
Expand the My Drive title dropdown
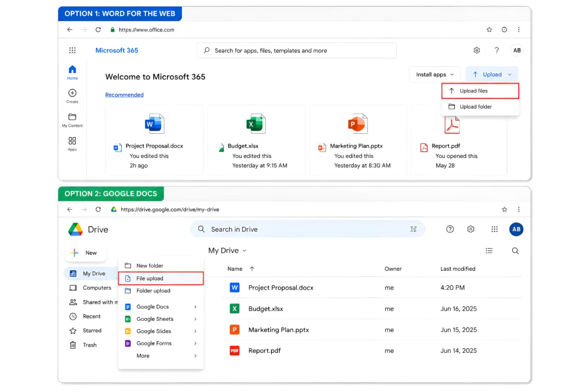(244, 250)
